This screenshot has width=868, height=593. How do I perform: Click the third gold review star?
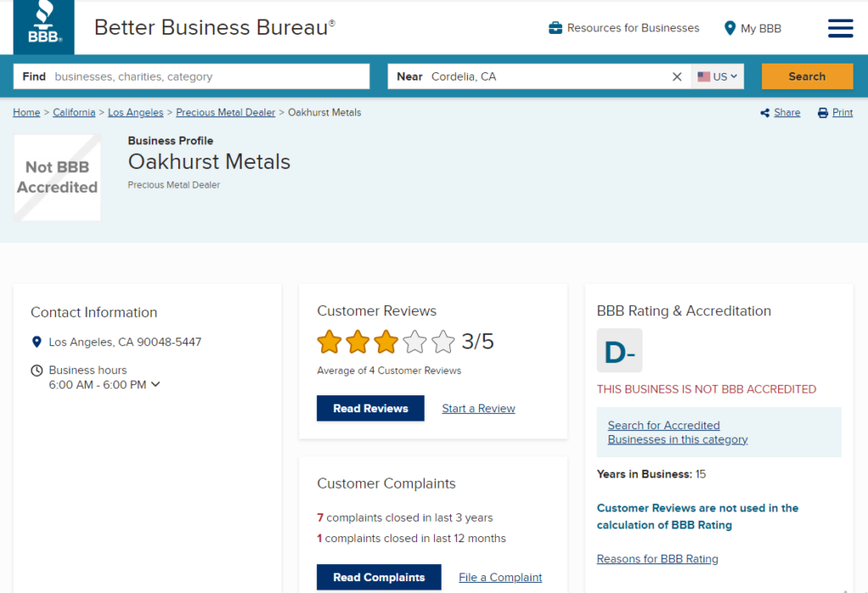386,342
